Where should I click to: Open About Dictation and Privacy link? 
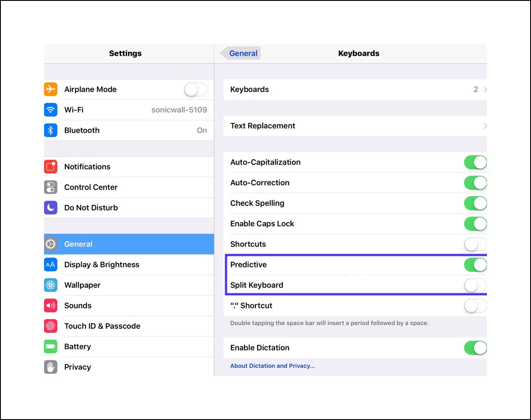pos(272,366)
